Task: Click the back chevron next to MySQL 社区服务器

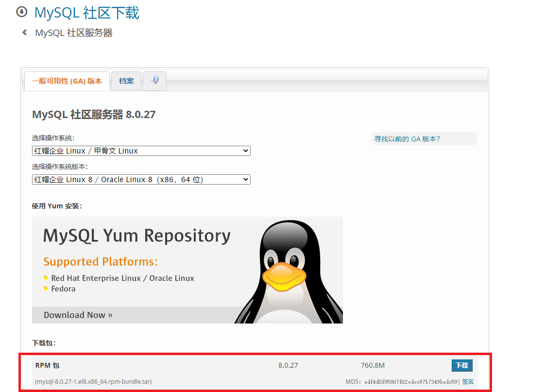Action: (x=25, y=32)
